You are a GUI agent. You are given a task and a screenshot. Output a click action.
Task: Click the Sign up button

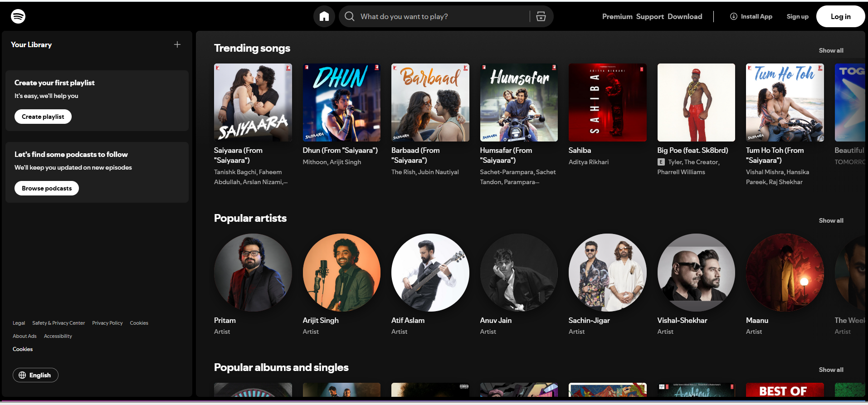798,16
